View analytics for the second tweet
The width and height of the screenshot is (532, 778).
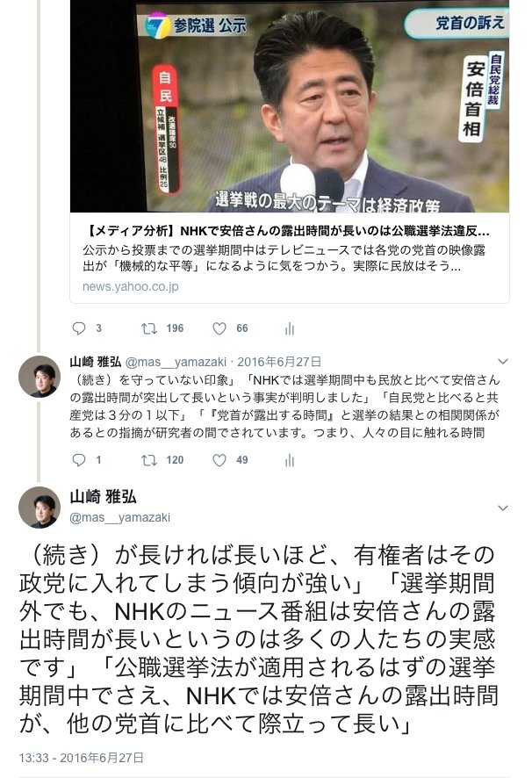pos(290,460)
